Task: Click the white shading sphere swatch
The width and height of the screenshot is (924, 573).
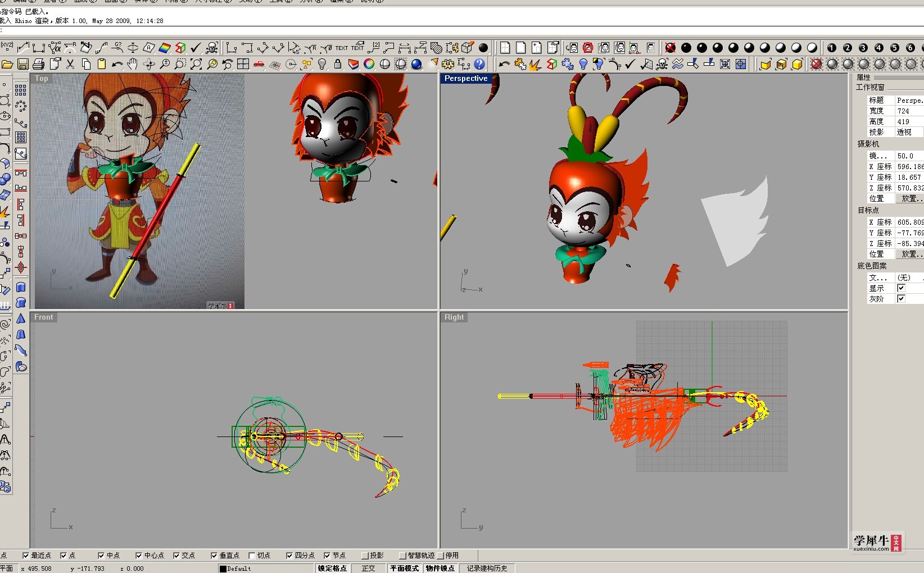Action: pos(812,48)
